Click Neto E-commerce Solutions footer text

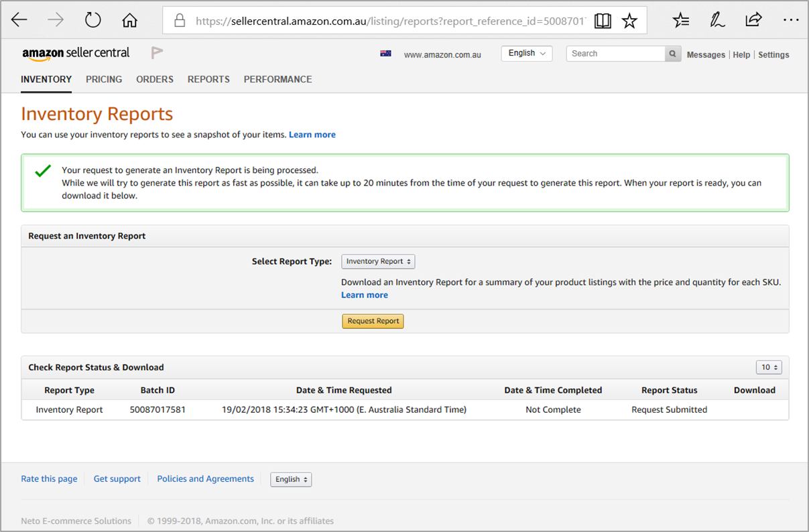(76, 521)
